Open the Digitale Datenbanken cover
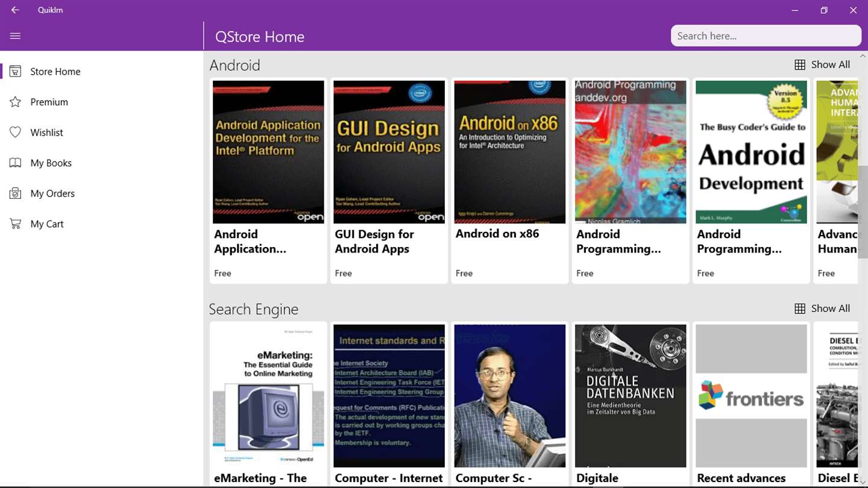 pos(631,396)
